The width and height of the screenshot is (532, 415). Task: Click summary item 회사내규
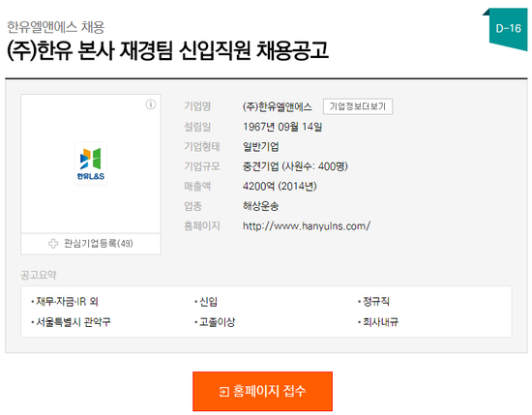[x=380, y=322]
